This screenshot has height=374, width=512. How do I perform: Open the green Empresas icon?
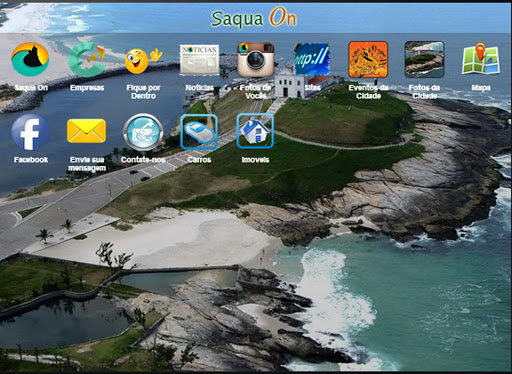coord(87,60)
